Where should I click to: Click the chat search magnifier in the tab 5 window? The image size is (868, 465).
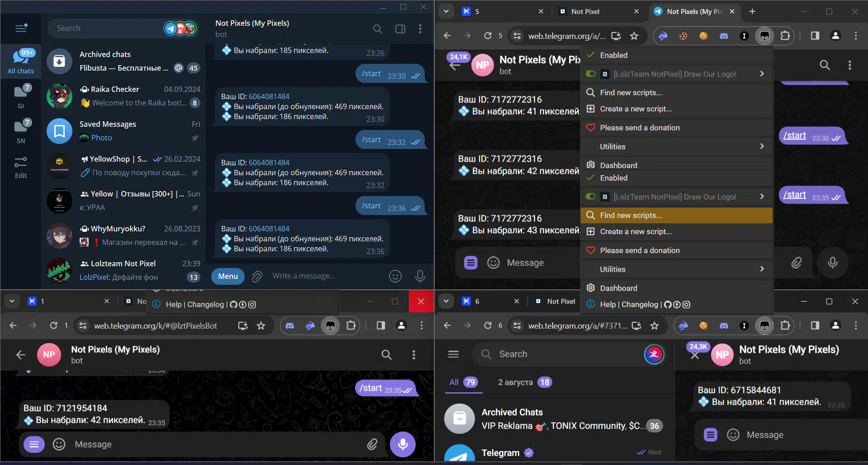point(825,65)
